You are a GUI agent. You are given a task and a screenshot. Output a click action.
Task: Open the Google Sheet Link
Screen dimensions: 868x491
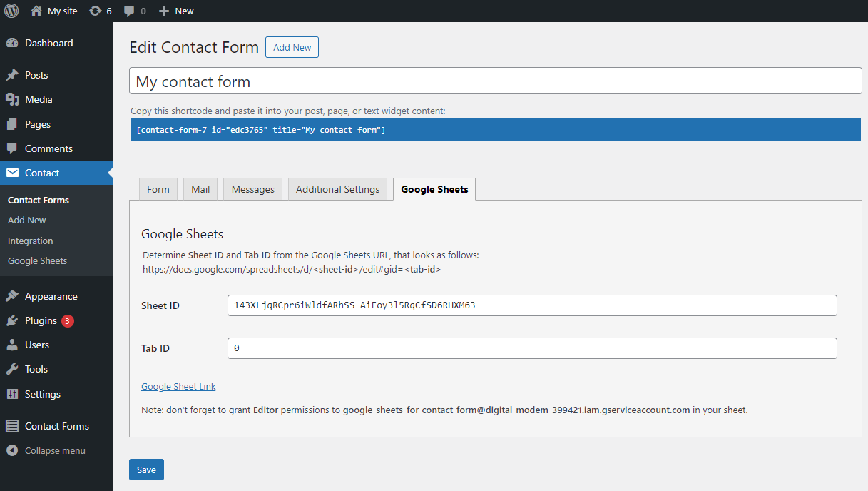pos(178,386)
